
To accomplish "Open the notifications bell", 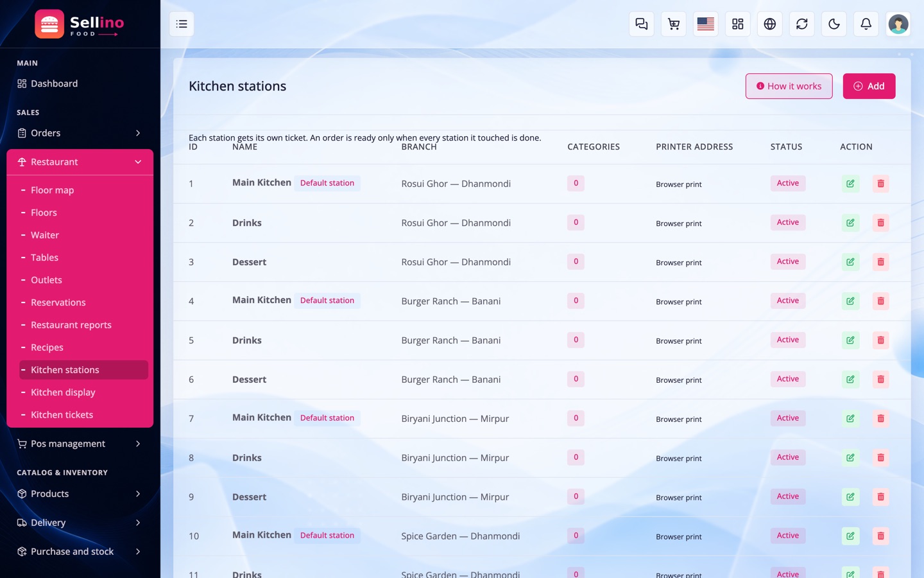I will 866,24.
